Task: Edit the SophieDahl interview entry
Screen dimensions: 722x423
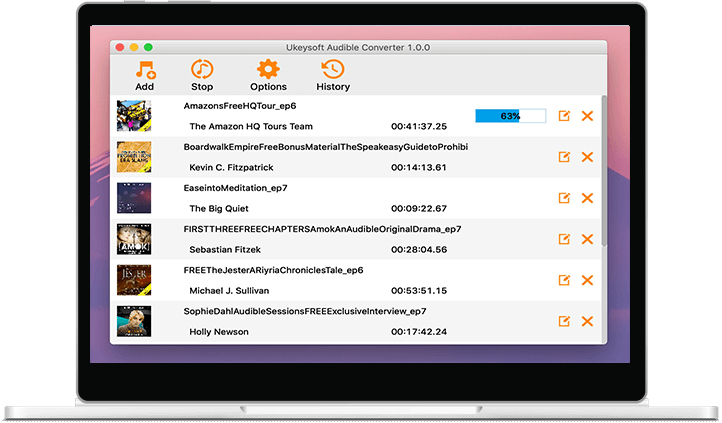Action: coord(564,321)
